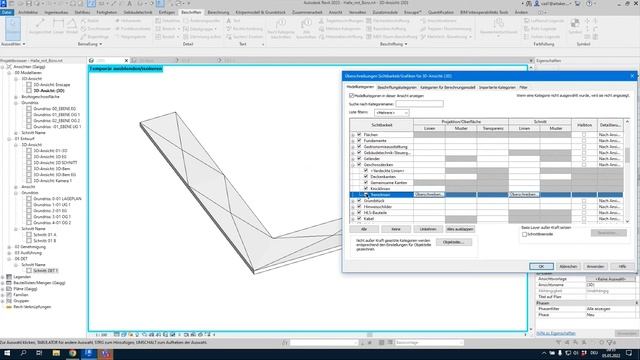Open the Ansicht ribbon tab
Viewport: 640px width, 360px height.
point(336,12)
